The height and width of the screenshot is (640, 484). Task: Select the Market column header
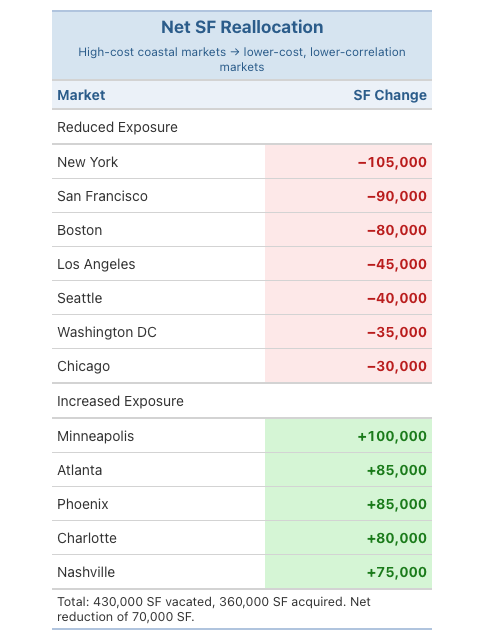coord(81,95)
